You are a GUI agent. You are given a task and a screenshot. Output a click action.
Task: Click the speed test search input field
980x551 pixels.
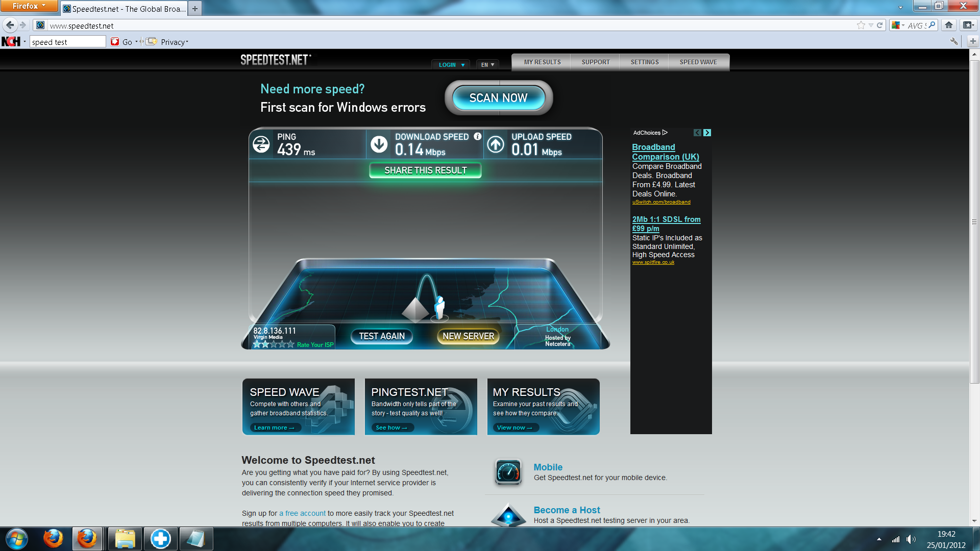pyautogui.click(x=67, y=42)
